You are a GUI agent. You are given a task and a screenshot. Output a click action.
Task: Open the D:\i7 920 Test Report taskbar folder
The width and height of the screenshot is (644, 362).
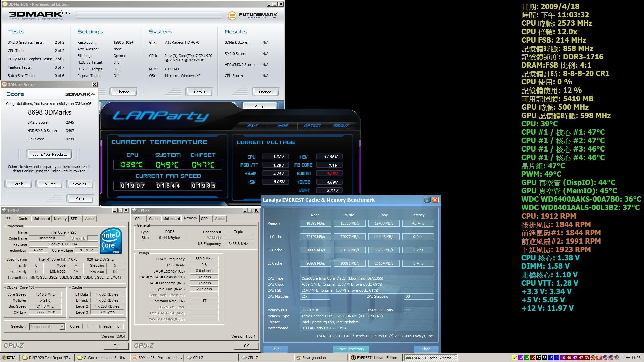[x=48, y=358]
